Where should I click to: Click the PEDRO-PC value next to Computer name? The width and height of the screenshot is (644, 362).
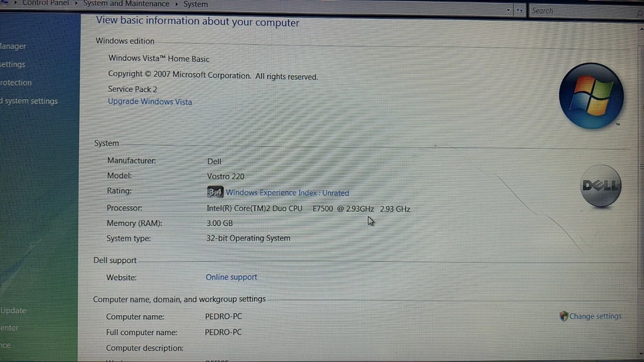click(x=223, y=316)
